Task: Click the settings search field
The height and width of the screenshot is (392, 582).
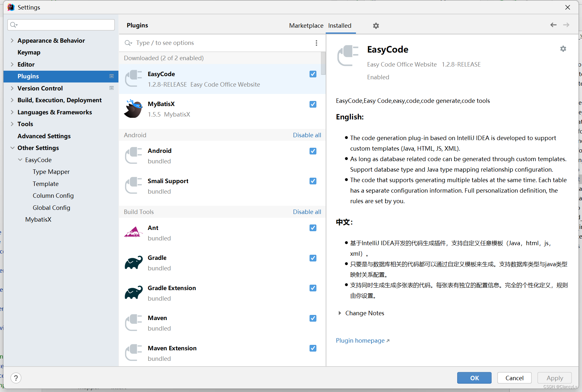Action: [61, 25]
